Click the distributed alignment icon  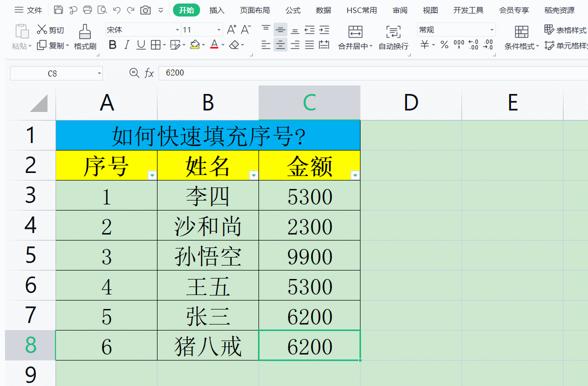point(324,45)
